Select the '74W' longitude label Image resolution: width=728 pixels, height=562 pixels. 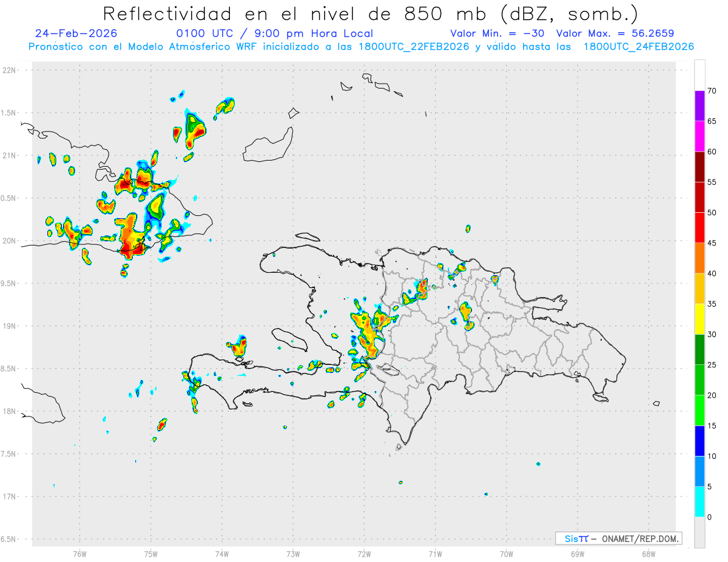222,554
